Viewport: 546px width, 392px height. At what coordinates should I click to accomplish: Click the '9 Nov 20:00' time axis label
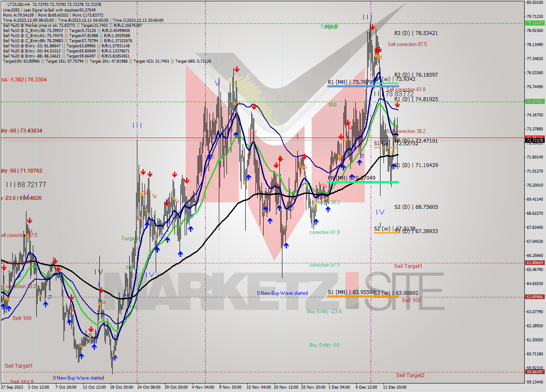click(x=231, y=387)
